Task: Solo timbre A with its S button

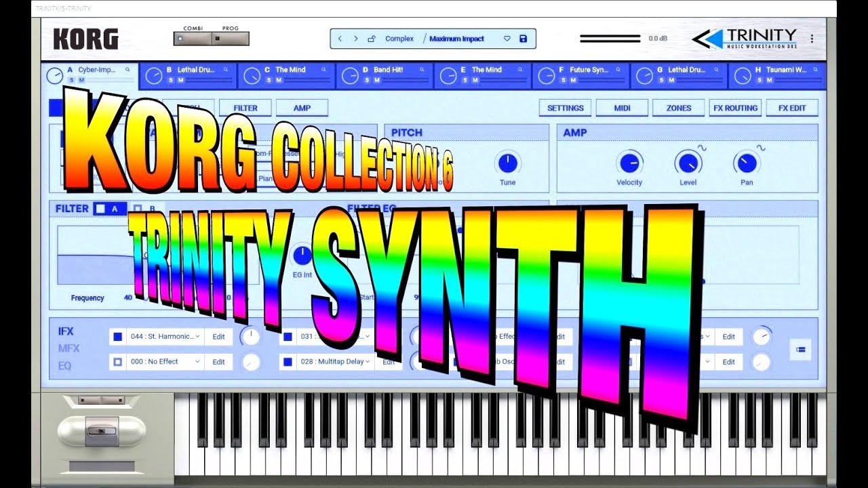Action: (x=71, y=80)
